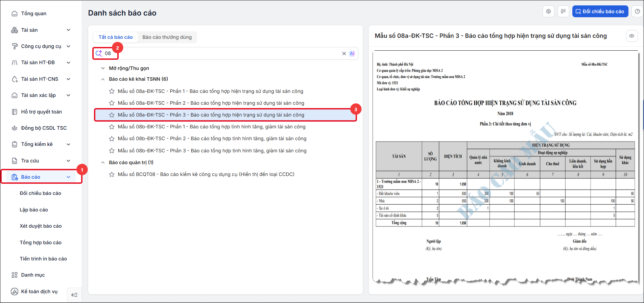Click the magnifier search icon
The height and width of the screenshot is (303, 644).
point(99,53)
